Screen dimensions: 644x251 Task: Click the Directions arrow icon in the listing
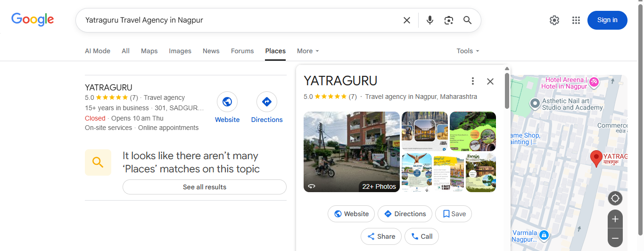click(x=267, y=102)
